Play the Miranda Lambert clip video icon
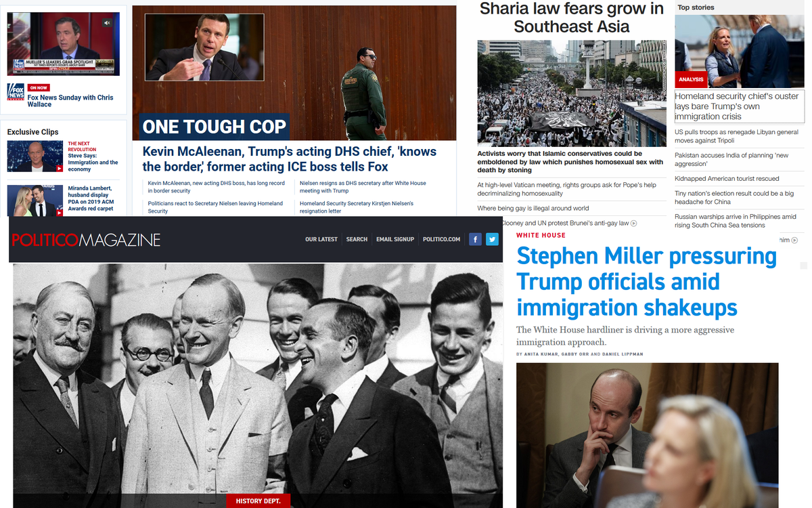812x508 pixels. 60,213
